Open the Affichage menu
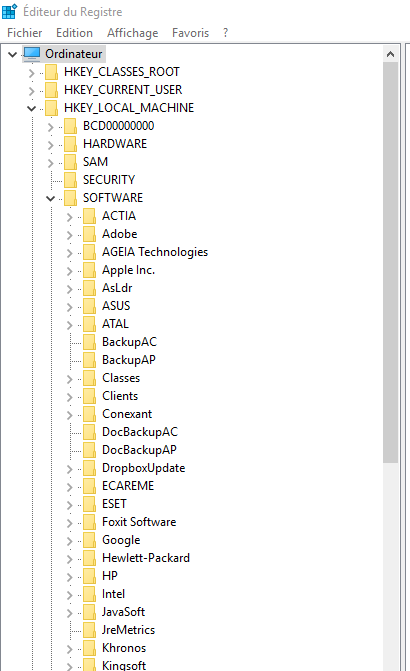The image size is (410, 671). pos(132,33)
